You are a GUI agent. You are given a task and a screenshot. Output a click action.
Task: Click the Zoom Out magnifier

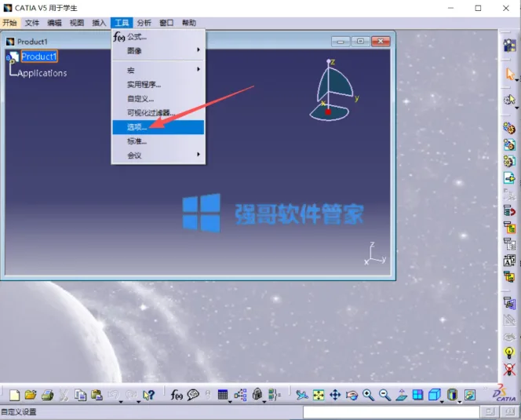[x=384, y=395]
